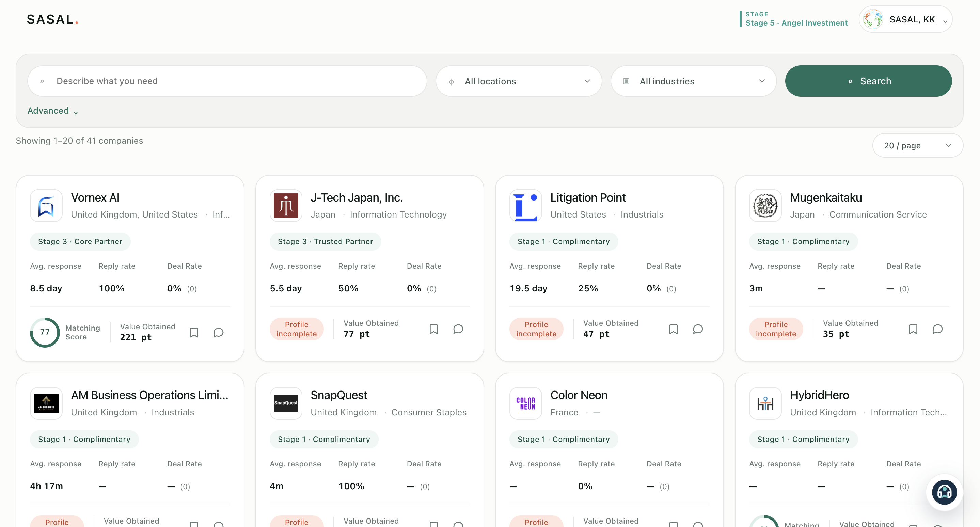Open the support headset chat widget
The image size is (980, 527).
coord(944,492)
